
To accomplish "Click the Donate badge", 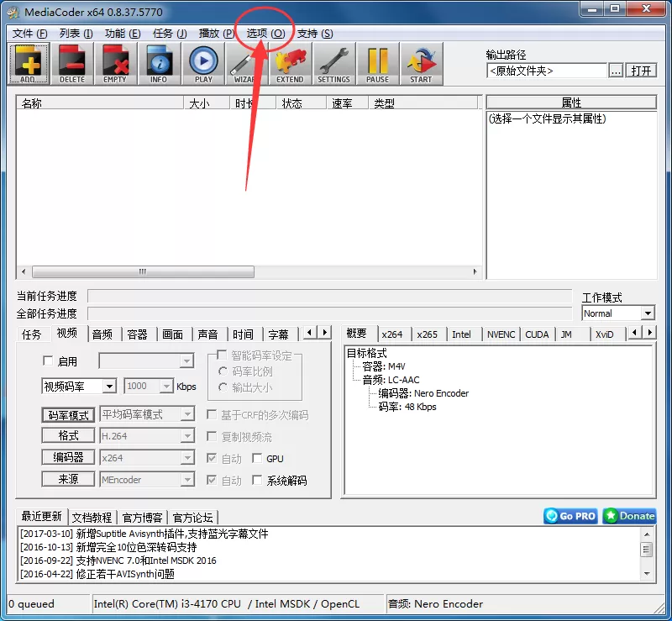I will pyautogui.click(x=629, y=516).
